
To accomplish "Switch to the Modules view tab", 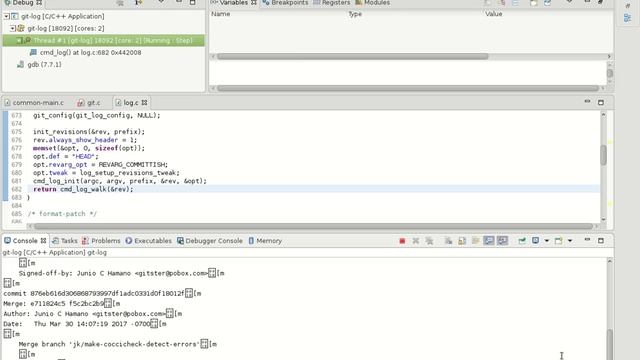I will 373,3.
